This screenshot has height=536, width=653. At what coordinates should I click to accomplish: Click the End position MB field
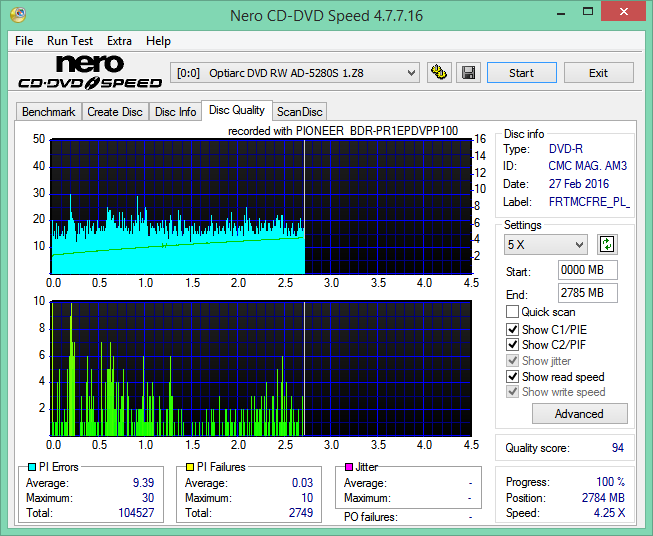587,293
